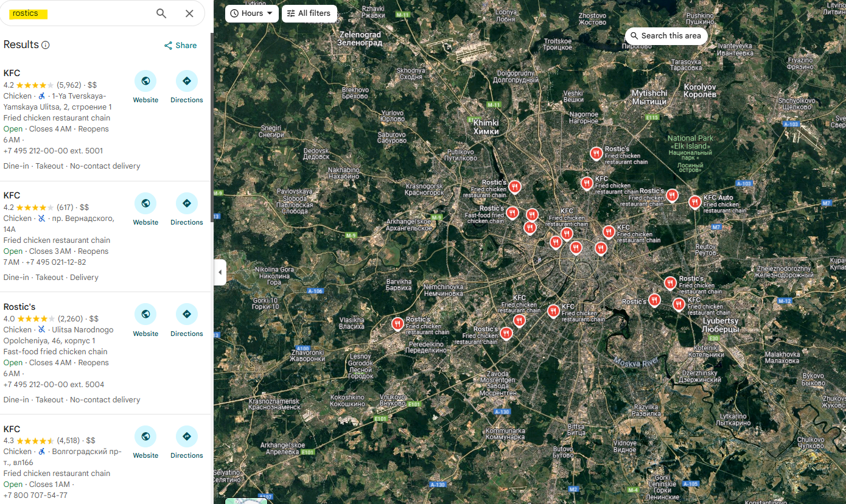Select the Rostic's fast-food fried chicken pin
846x504 pixels.
pyautogui.click(x=512, y=212)
